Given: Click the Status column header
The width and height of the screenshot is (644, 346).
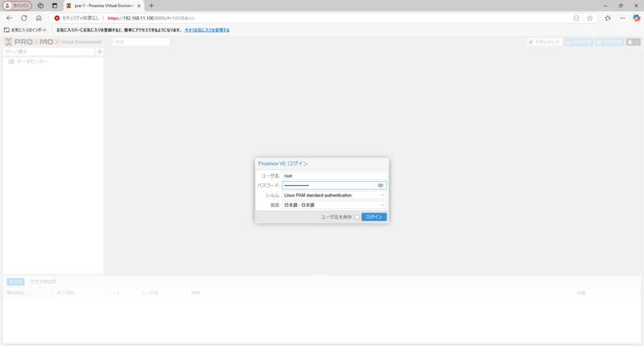Looking at the screenshot, I should point(607,293).
